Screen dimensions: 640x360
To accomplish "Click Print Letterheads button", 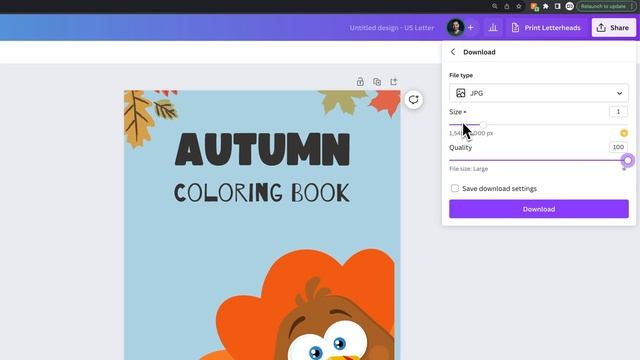I will pyautogui.click(x=546, y=28).
